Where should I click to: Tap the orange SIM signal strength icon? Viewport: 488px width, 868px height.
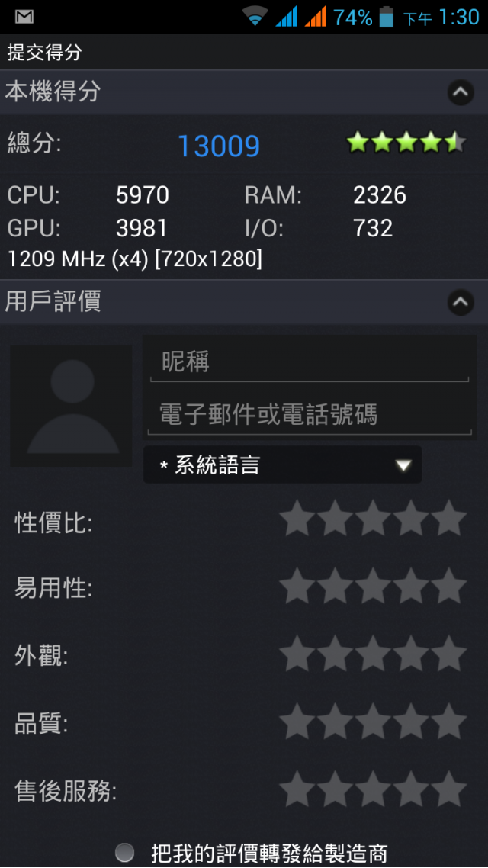316,17
